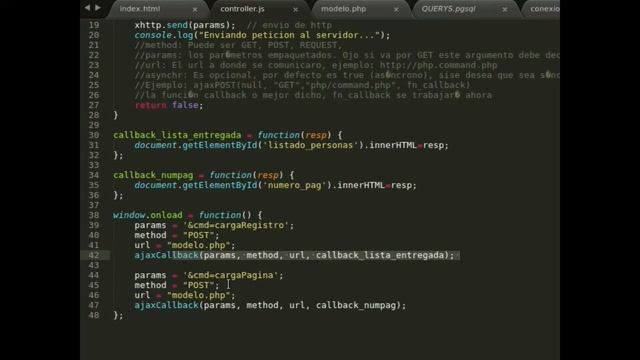Click the 'Enviando peticion al servidor...' string
Image resolution: width=640 pixels, height=360 pixels.
(x=289, y=35)
